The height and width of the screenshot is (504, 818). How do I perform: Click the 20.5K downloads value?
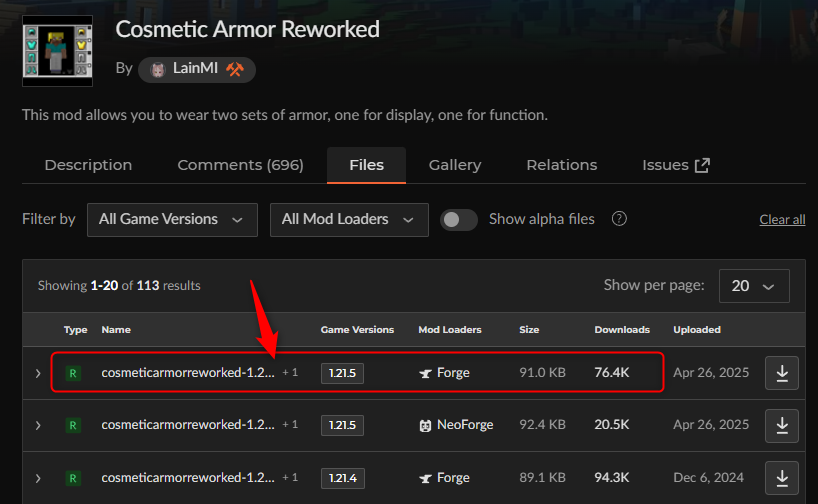tap(611, 425)
